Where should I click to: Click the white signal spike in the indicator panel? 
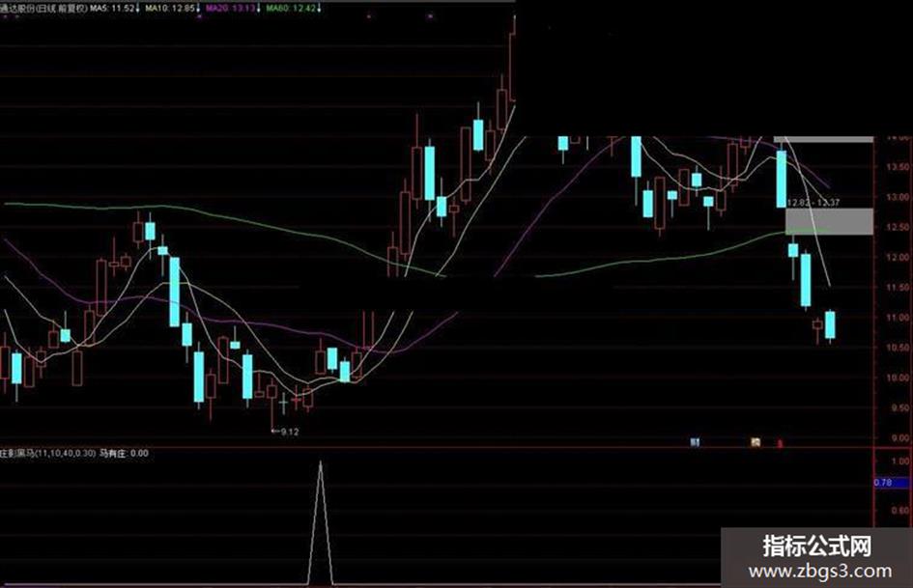coord(320,522)
